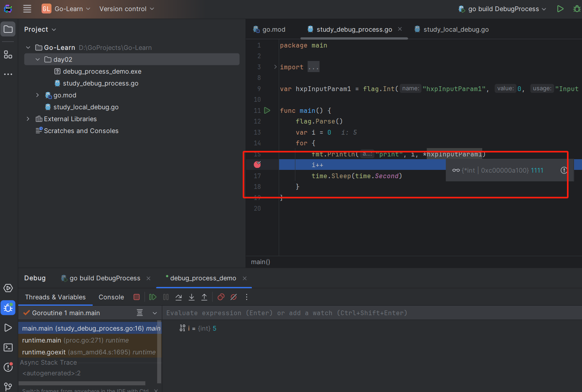Image resolution: width=582 pixels, height=392 pixels.
Task: Switch to the go.mod editor tab
Action: coord(269,29)
